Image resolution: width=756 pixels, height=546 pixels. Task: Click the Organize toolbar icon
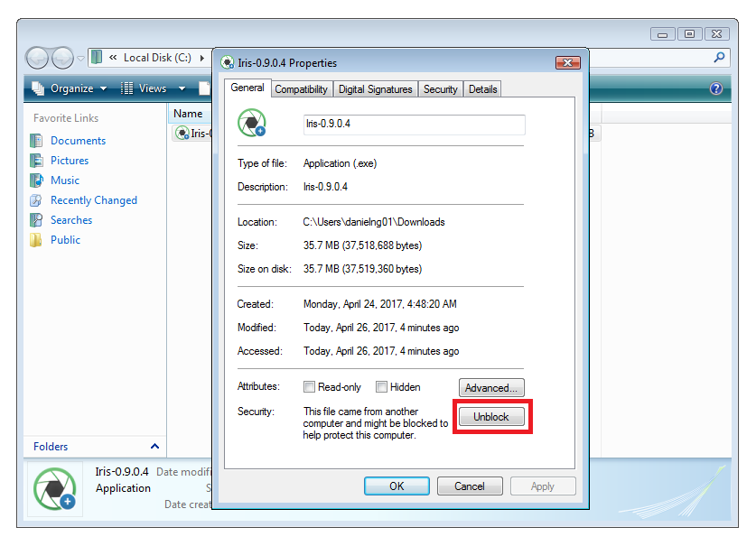(x=38, y=88)
